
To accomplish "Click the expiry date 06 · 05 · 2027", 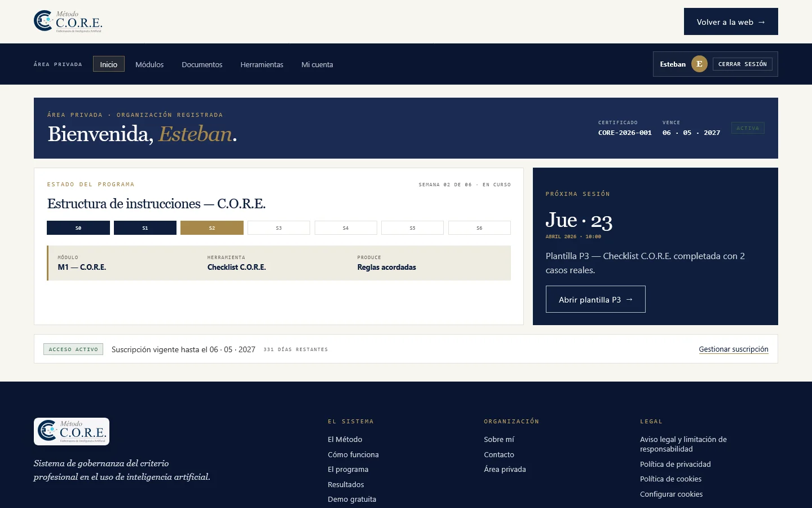I will [x=691, y=133].
